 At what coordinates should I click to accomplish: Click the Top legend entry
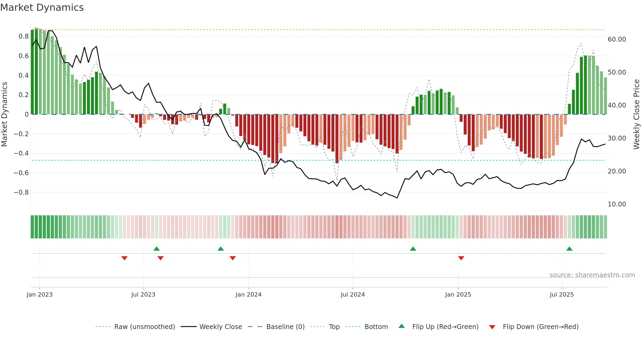click(x=325, y=327)
